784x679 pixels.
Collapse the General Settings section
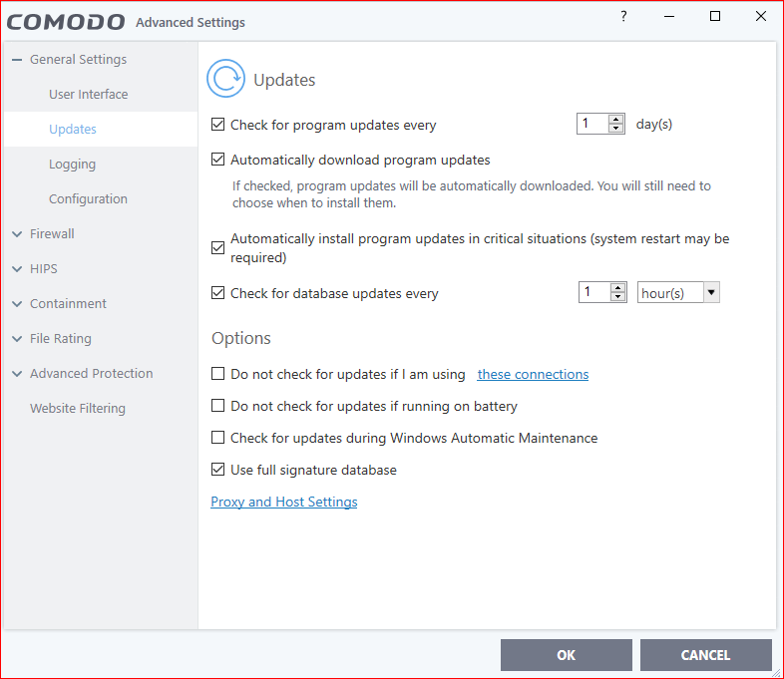17,60
